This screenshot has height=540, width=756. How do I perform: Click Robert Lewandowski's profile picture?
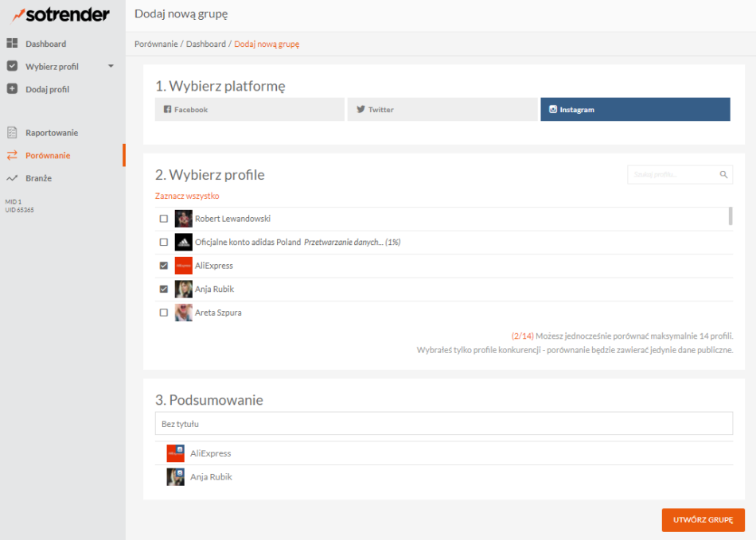184,219
